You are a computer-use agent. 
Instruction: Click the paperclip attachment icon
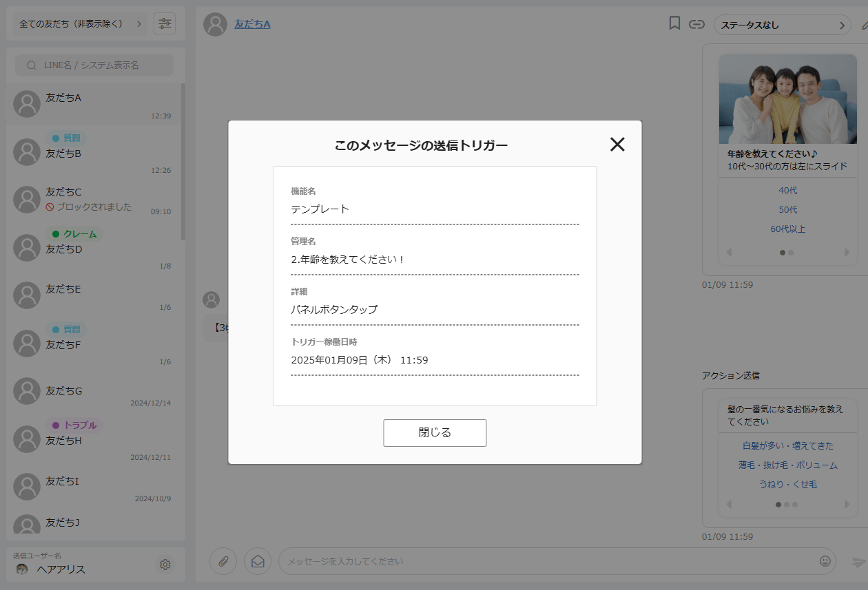223,561
